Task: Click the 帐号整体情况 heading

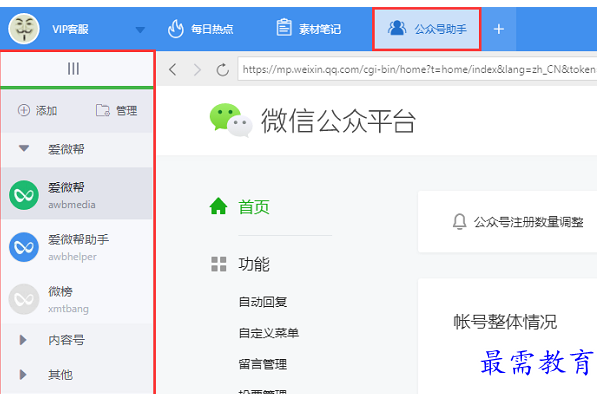Action: point(505,321)
